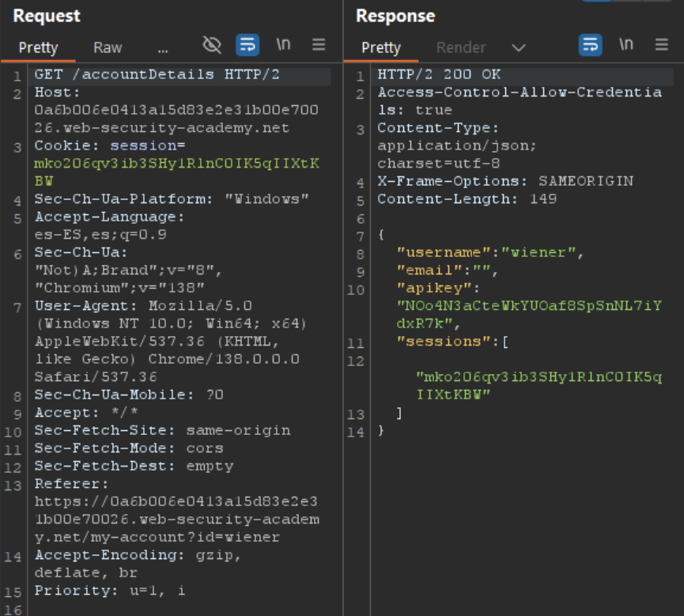Show non-printable characters in Request (\n icon)
Screen dimensions: 684x616
pyautogui.click(x=283, y=45)
